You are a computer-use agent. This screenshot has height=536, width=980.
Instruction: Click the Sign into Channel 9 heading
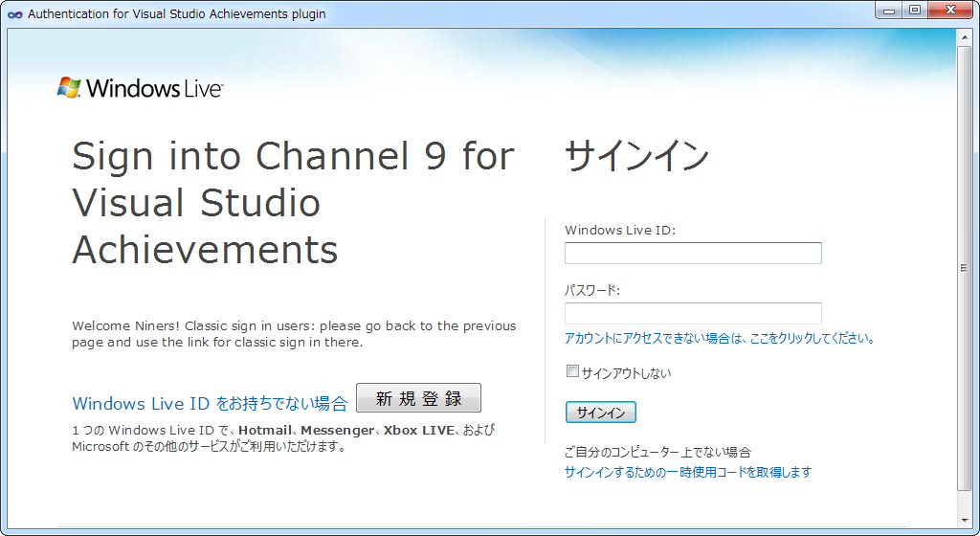[293, 202]
